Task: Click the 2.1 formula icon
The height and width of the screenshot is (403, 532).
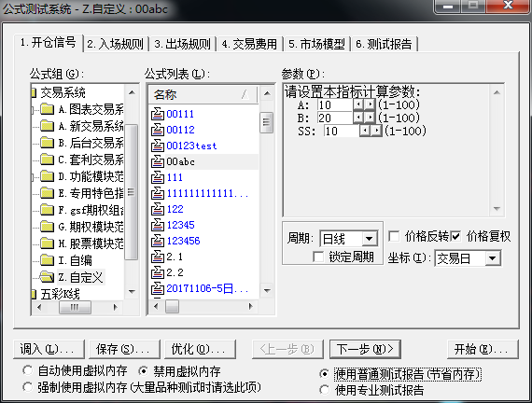Action: click(x=158, y=257)
